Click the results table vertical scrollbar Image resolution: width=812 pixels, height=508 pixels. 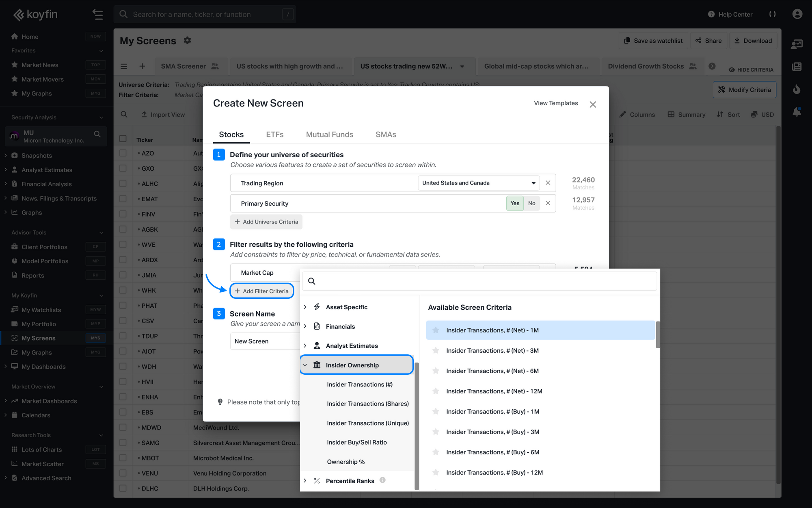[778, 305]
